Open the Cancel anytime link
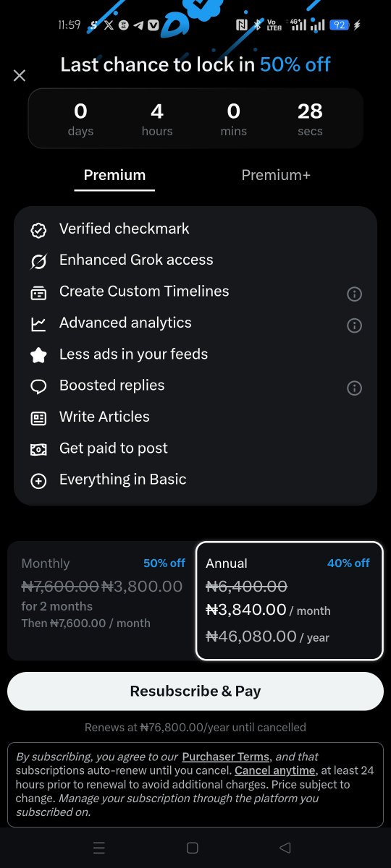 tap(275, 771)
